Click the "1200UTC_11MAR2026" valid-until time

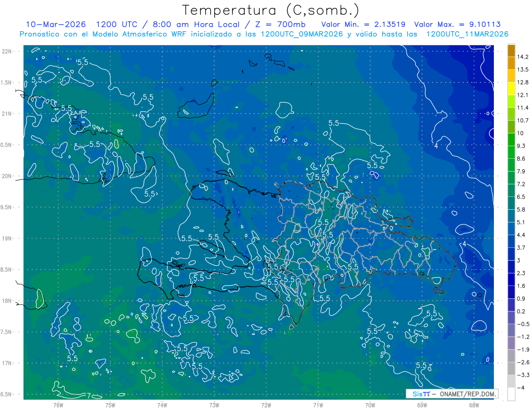tap(467, 34)
